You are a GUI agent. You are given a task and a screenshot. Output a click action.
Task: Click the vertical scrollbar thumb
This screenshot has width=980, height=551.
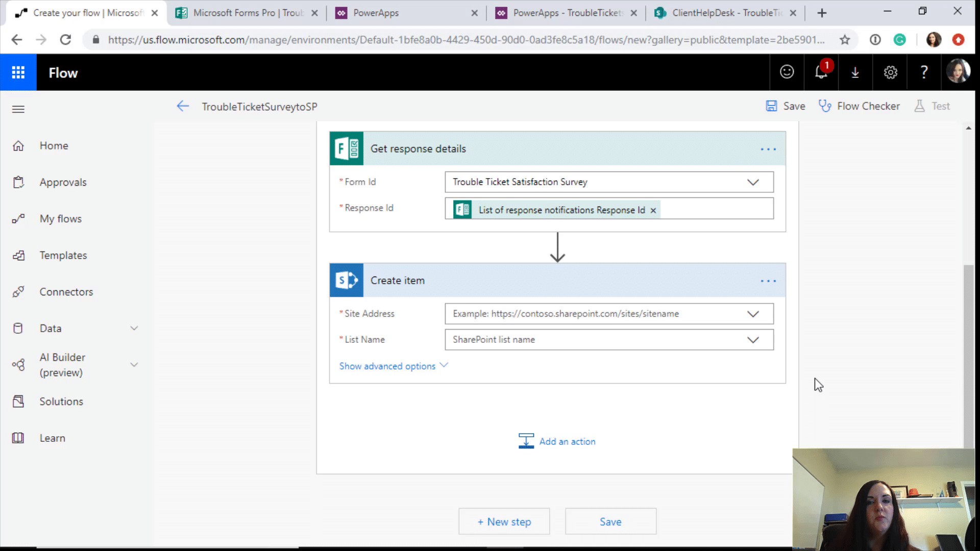tap(968, 357)
